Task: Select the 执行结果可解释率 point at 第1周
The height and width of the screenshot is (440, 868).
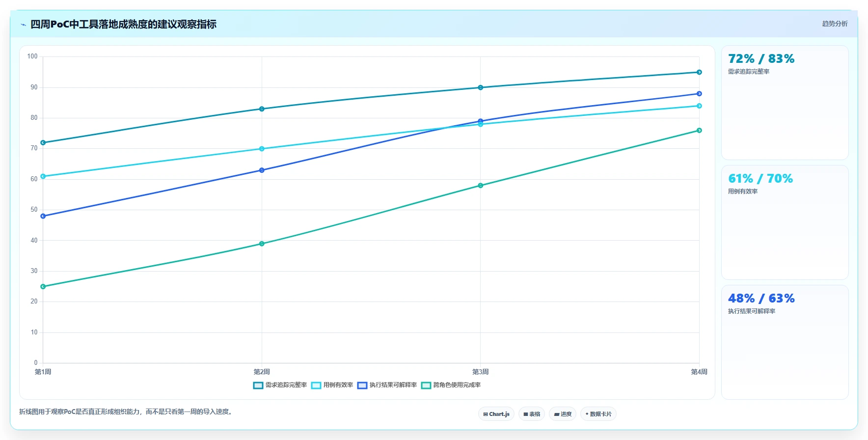Action: (x=43, y=216)
